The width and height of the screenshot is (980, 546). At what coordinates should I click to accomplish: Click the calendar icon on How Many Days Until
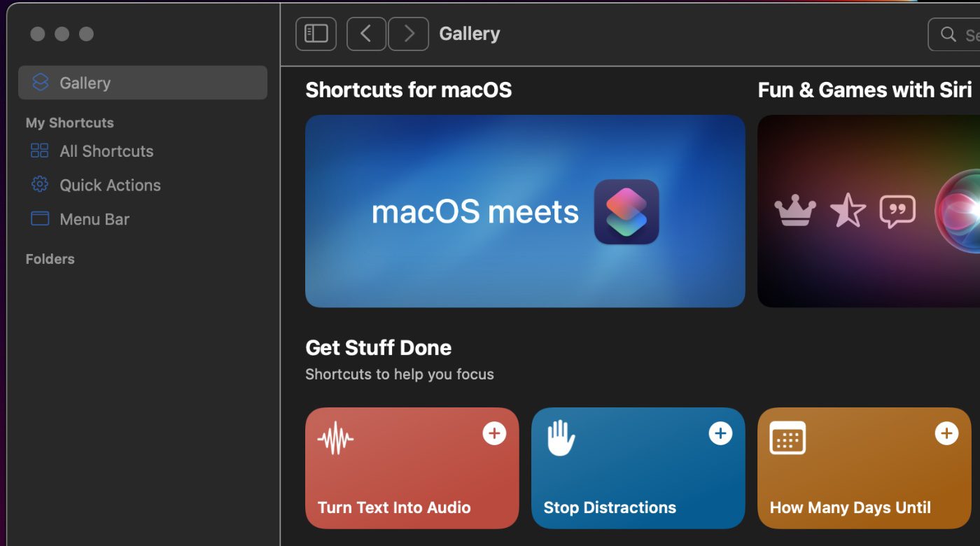tap(787, 438)
